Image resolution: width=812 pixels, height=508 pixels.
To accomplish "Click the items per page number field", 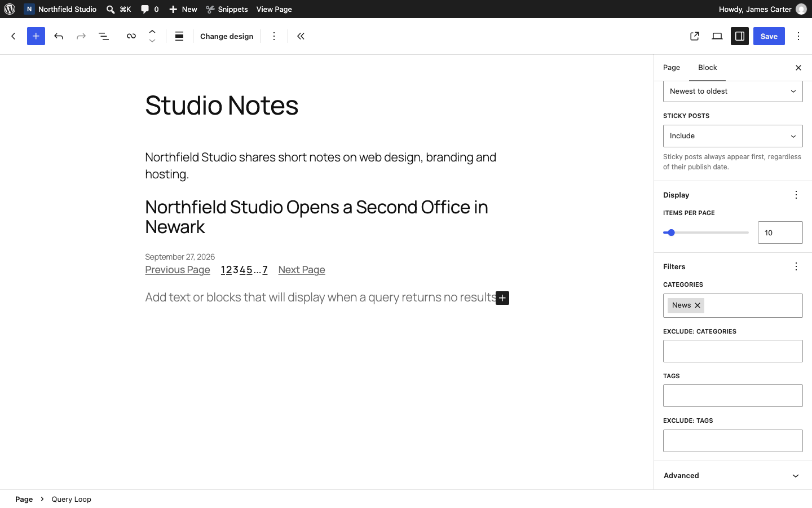I will pos(780,233).
